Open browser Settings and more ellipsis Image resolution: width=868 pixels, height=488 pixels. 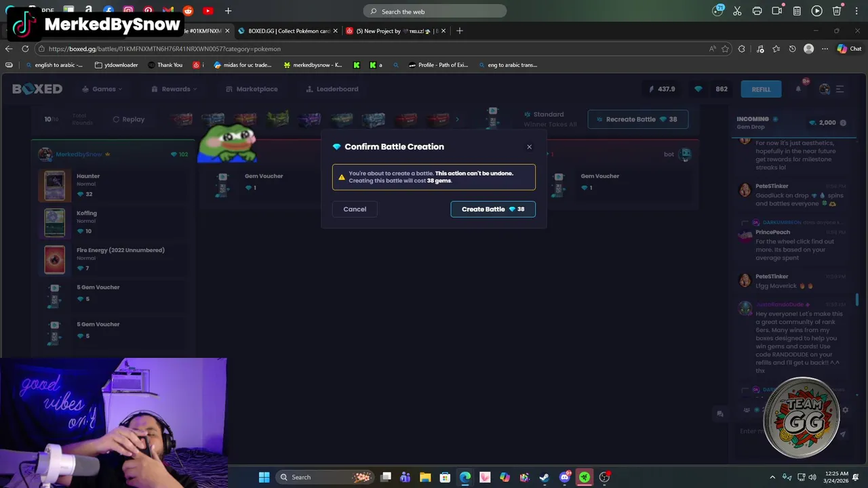pyautogui.click(x=825, y=49)
